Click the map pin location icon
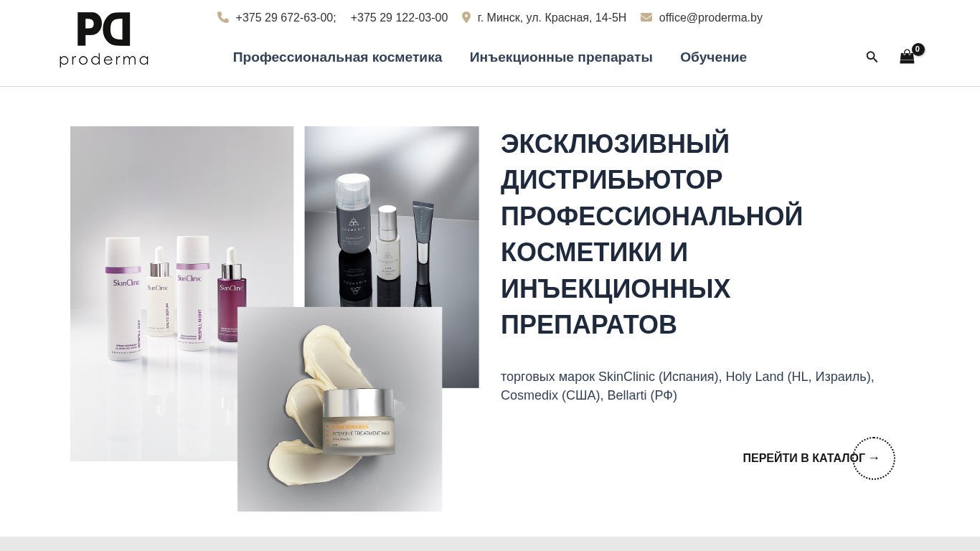The height and width of the screenshot is (551, 980). 466,17
